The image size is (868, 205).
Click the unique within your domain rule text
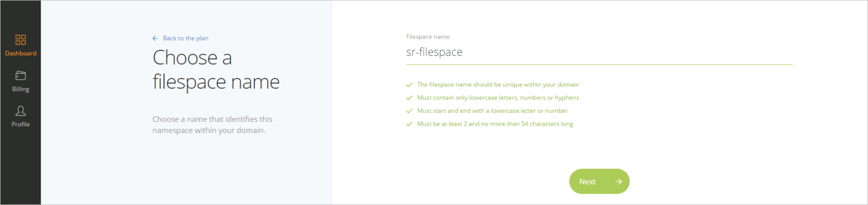pos(498,85)
